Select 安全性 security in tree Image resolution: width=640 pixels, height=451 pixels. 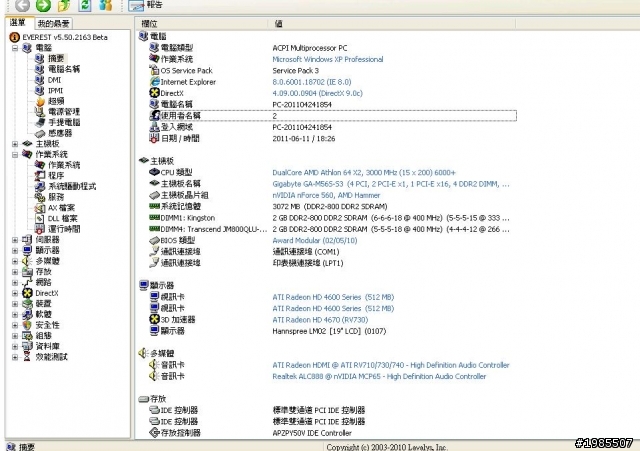pyautogui.click(x=47, y=325)
